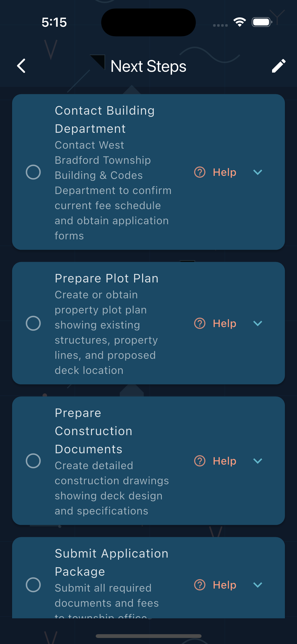This screenshot has height=644, width=297.
Task: Tap the Wi-Fi status icon
Action: [240, 22]
